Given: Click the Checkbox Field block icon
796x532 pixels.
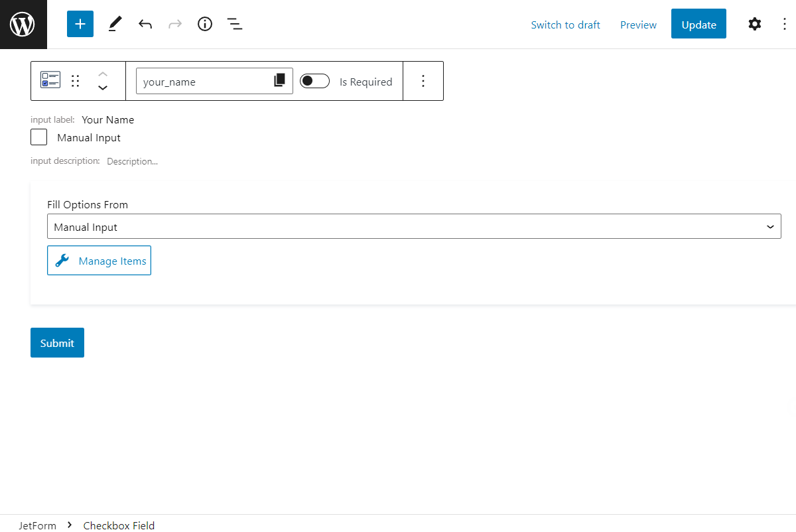Looking at the screenshot, I should [50, 78].
